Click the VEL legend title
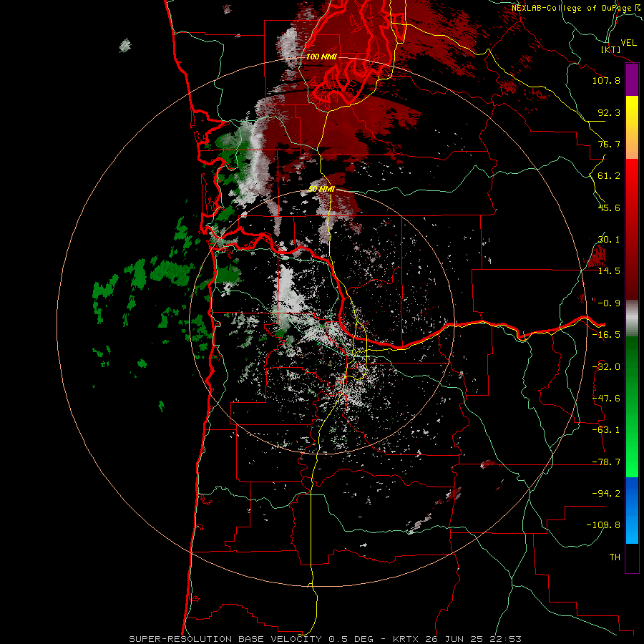644x644 pixels. pyautogui.click(x=628, y=43)
